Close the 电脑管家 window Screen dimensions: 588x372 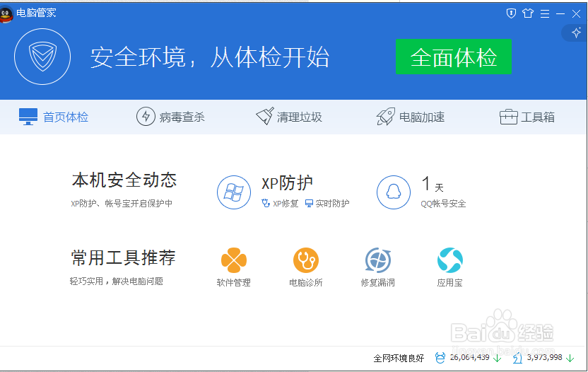pyautogui.click(x=576, y=14)
